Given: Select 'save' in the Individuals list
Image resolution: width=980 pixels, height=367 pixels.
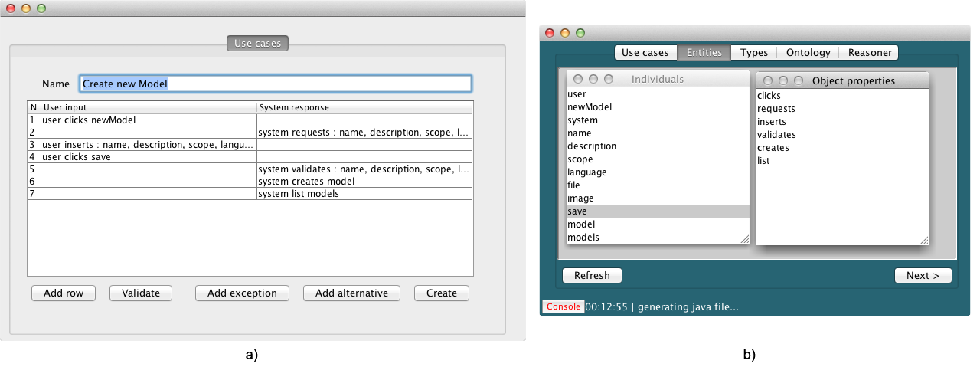Looking at the screenshot, I should [657, 211].
